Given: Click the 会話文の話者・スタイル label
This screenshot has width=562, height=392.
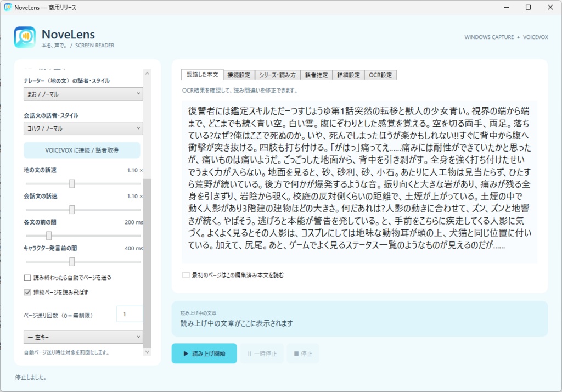Looking at the screenshot, I should (51, 115).
